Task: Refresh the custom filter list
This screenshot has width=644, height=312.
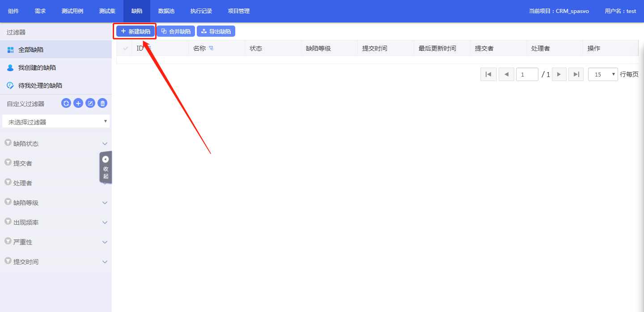Action: tap(66, 103)
